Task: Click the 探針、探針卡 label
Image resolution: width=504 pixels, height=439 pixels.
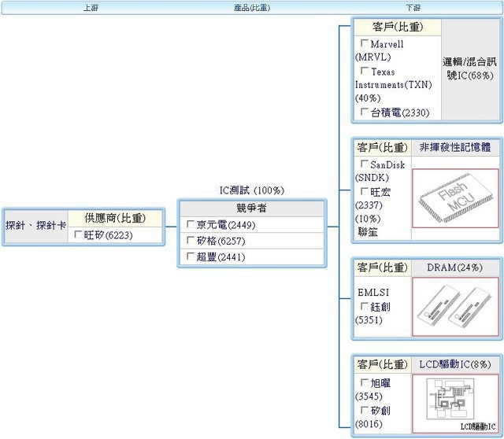Action: (35, 226)
